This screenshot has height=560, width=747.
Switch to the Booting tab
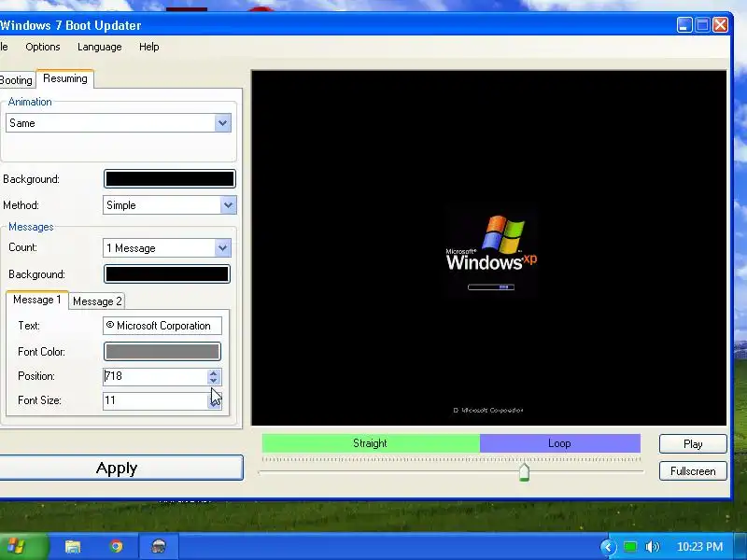[17, 79]
